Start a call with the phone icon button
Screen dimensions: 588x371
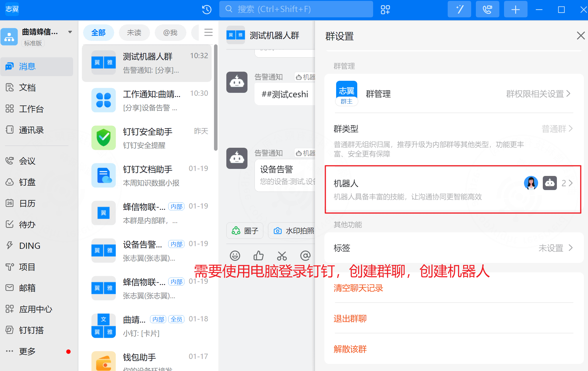coord(487,9)
